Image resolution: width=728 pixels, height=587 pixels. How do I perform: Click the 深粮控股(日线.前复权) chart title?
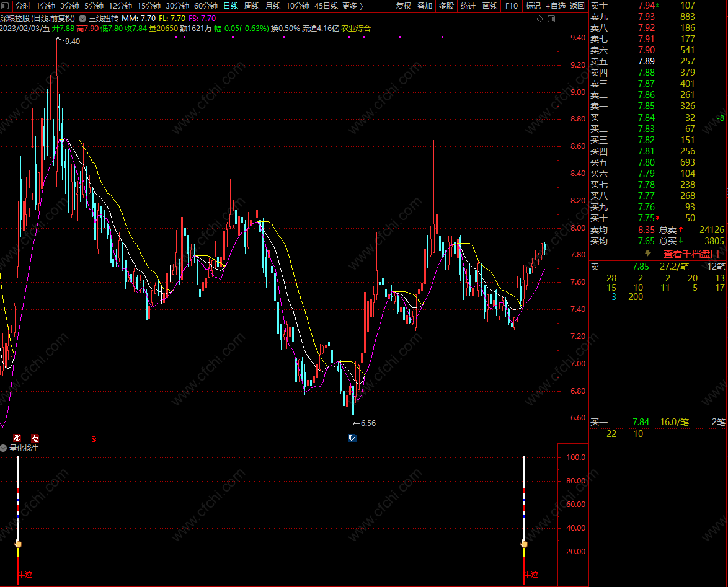pyautogui.click(x=38, y=19)
